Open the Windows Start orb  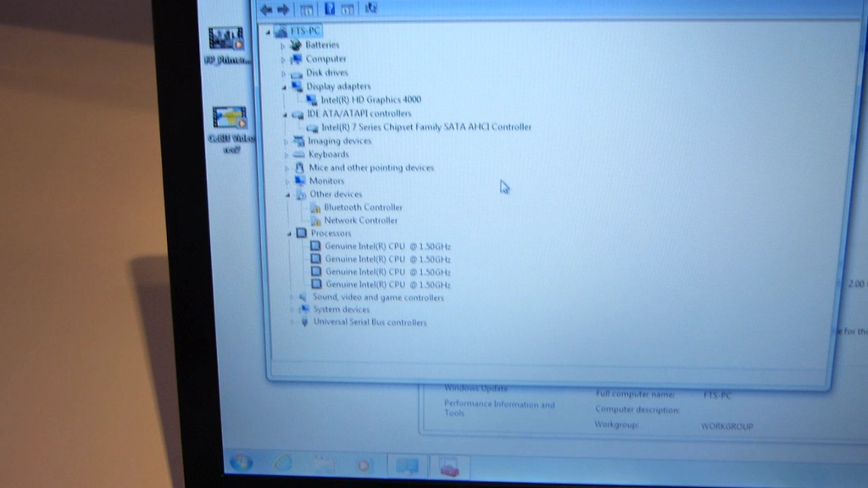coord(242,463)
